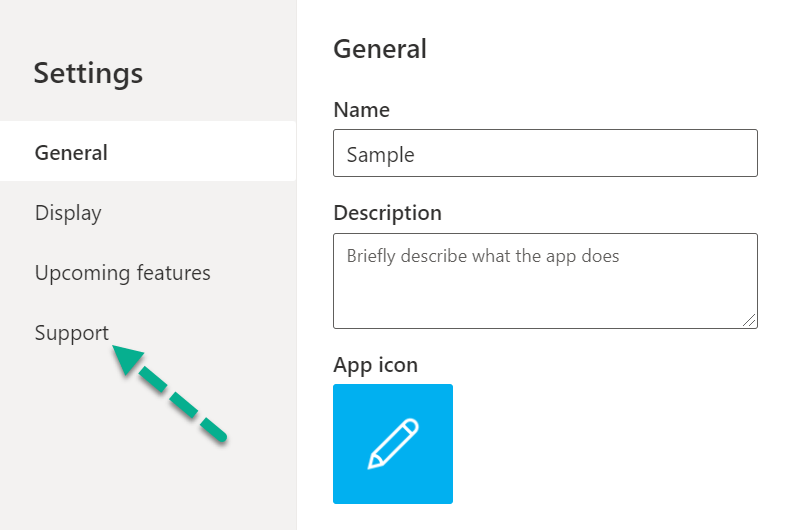Open the Upcoming features section
This screenshot has width=808, height=530.
[x=123, y=272]
